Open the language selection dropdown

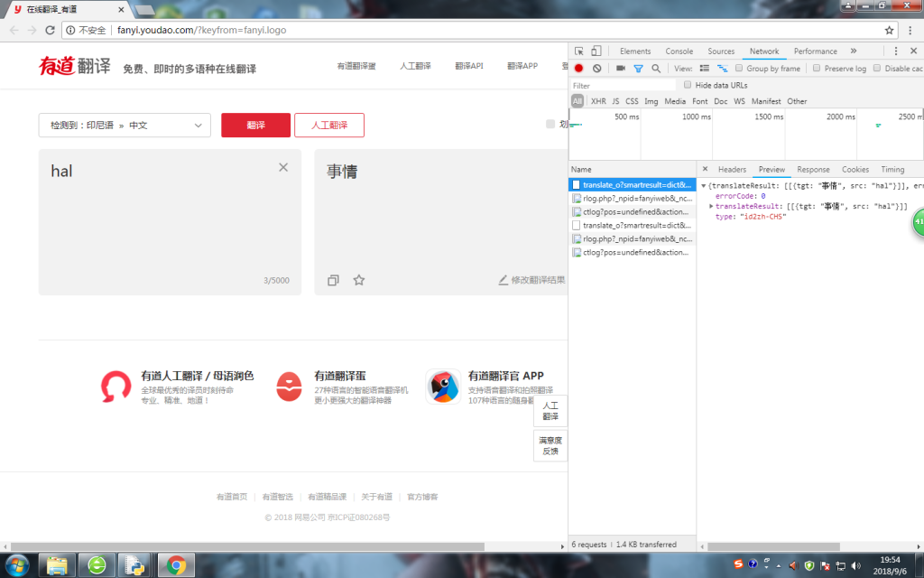[125, 126]
